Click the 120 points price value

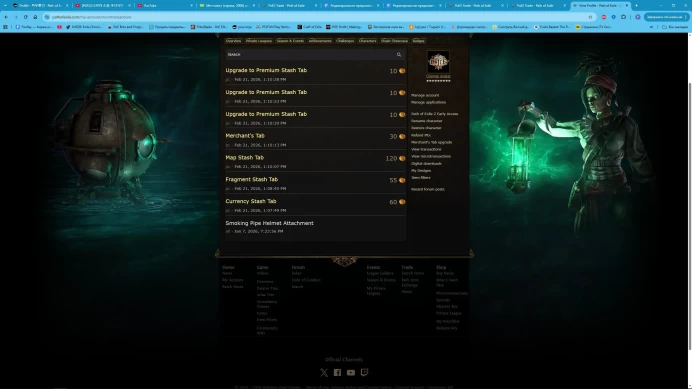(391, 159)
